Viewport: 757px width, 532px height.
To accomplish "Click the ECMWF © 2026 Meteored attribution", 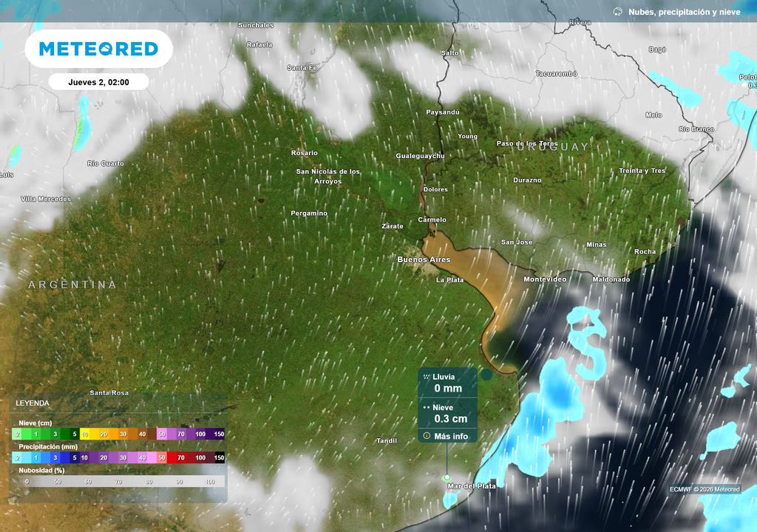I will (x=705, y=489).
